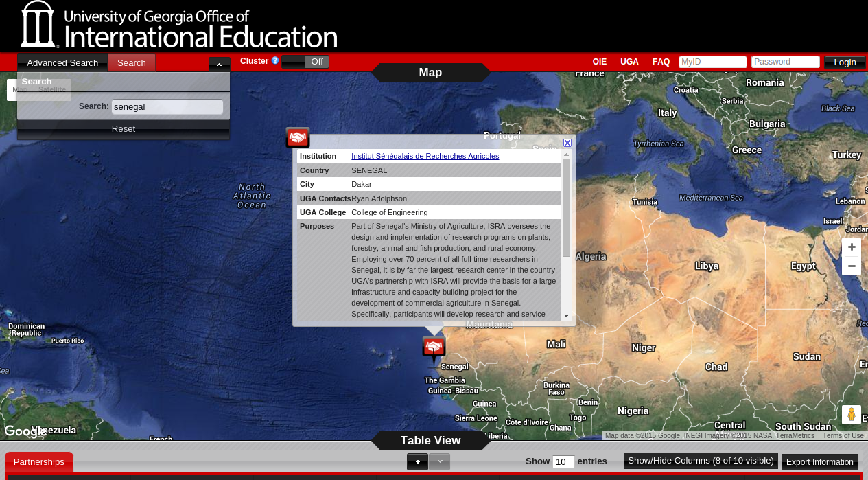Click the College of Engineering value
The width and height of the screenshot is (868, 480).
390,212
